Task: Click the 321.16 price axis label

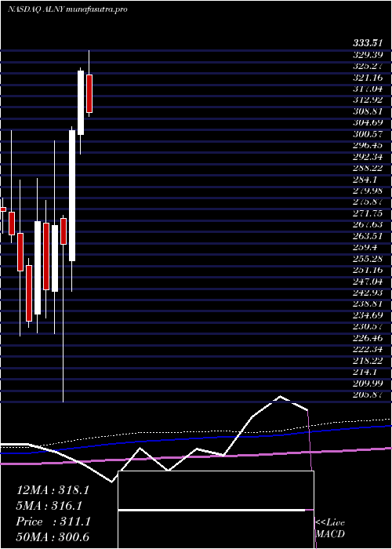Action: click(367, 78)
